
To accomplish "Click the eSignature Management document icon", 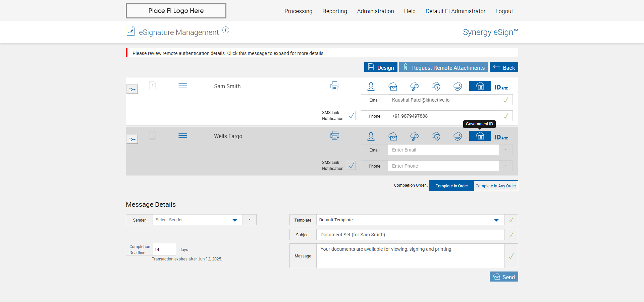I will pos(130,31).
